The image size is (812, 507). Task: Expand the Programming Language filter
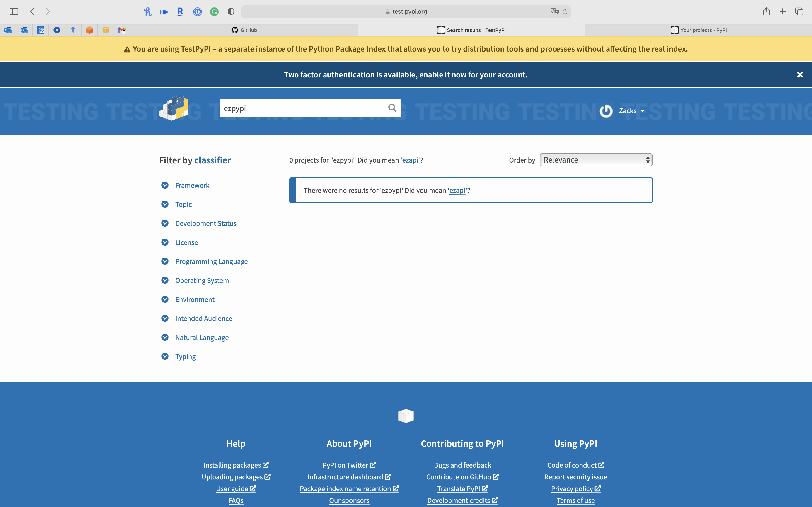tap(211, 261)
